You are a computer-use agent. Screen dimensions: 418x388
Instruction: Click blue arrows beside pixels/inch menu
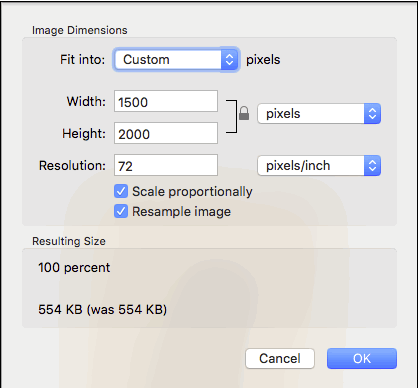coord(372,166)
